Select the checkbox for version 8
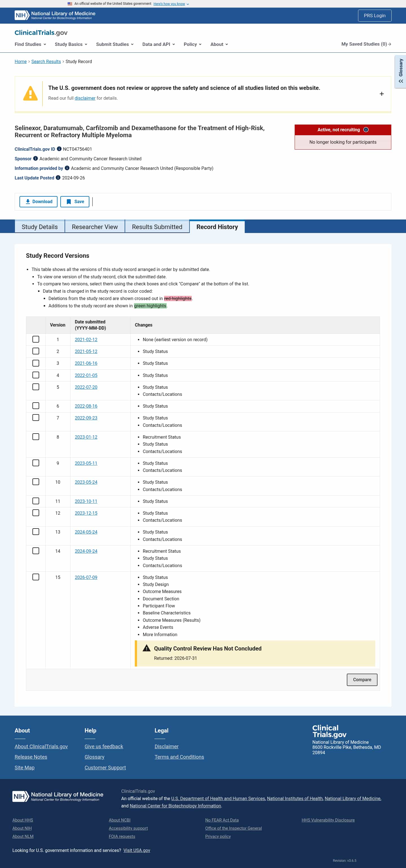Viewport: 406px width, 868px height. (x=36, y=437)
